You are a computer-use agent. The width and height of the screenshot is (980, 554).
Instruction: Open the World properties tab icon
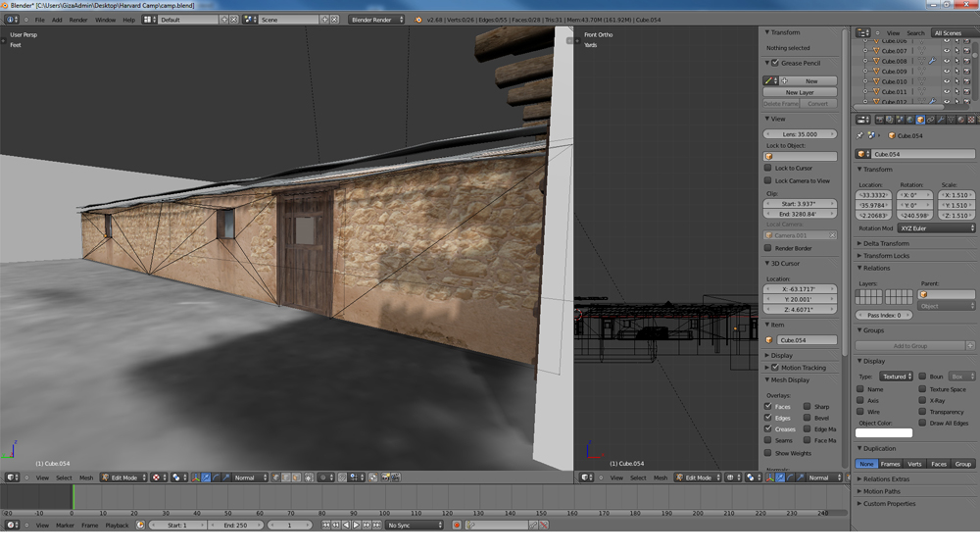point(910,120)
